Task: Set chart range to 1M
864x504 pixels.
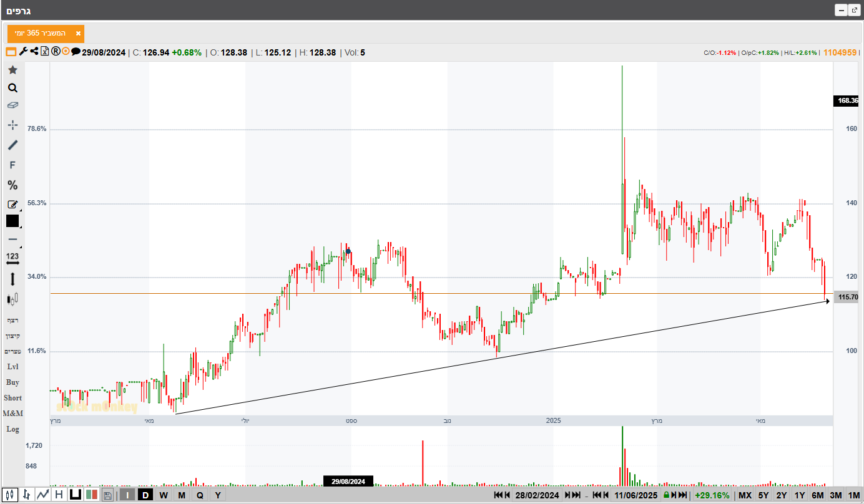Action: tap(854, 495)
